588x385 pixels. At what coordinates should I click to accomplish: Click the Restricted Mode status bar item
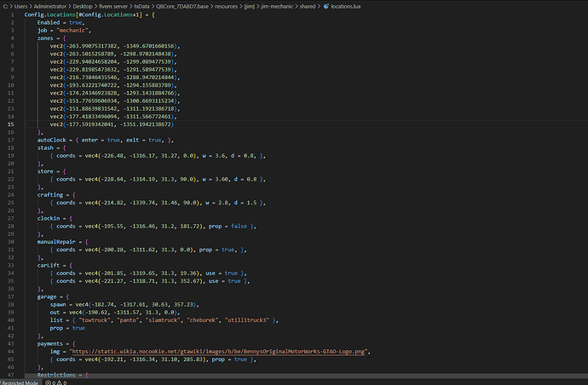point(18,381)
